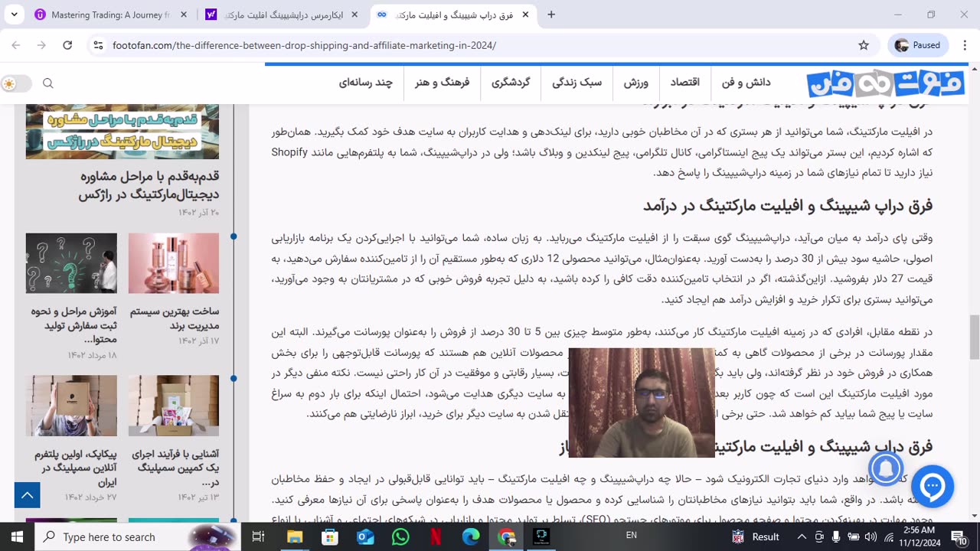Viewport: 980px width, 551px height.
Task: Open the digital marketing consulting banner thumbnail
Action: tap(122, 132)
